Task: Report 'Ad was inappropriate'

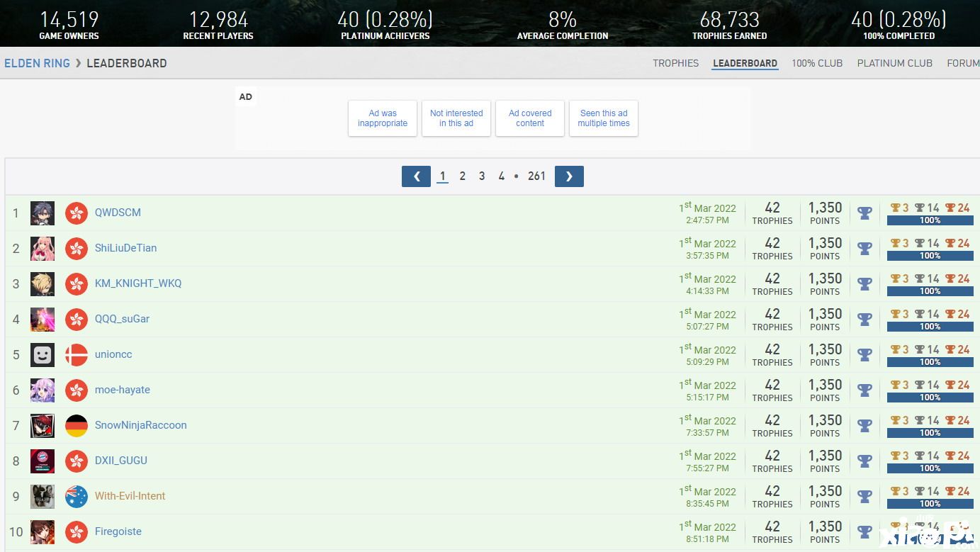Action: click(x=383, y=118)
